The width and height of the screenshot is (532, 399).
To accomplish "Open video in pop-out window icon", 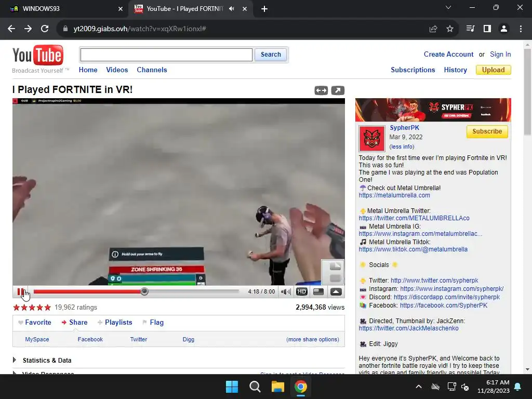I will coord(338,90).
